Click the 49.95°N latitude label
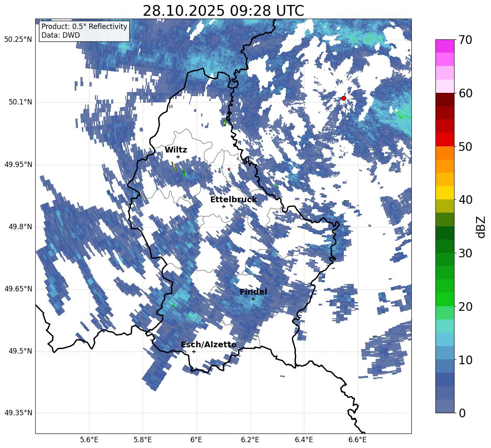This screenshot has width=491, height=448. point(18,165)
